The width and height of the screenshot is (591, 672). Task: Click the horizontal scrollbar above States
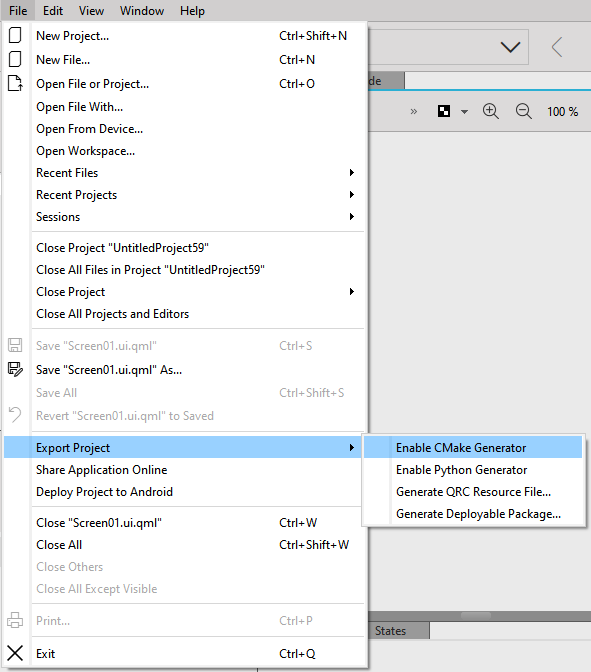[476, 615]
